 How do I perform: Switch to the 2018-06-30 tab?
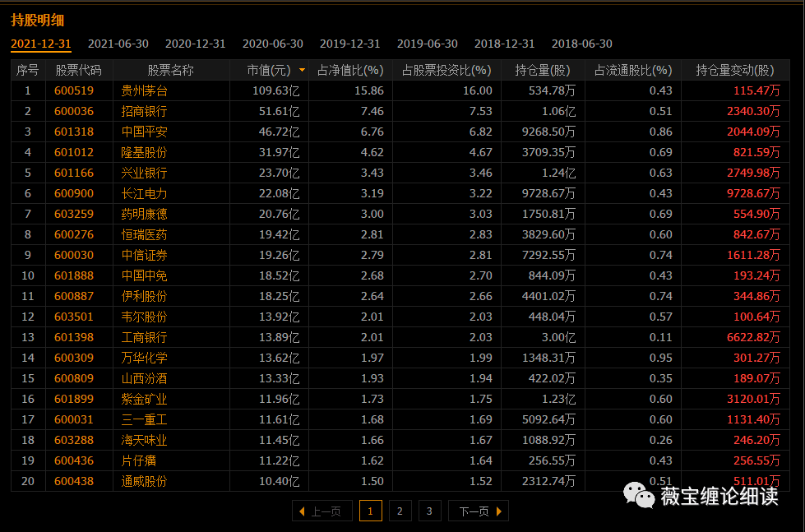point(581,44)
